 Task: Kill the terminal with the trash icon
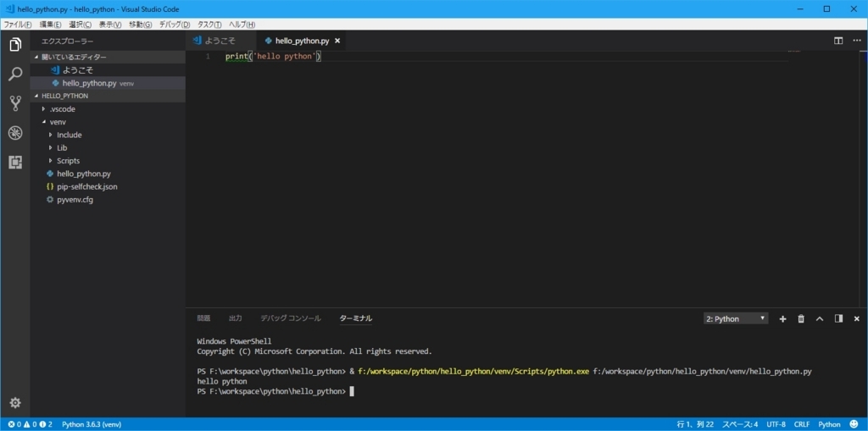coord(801,318)
